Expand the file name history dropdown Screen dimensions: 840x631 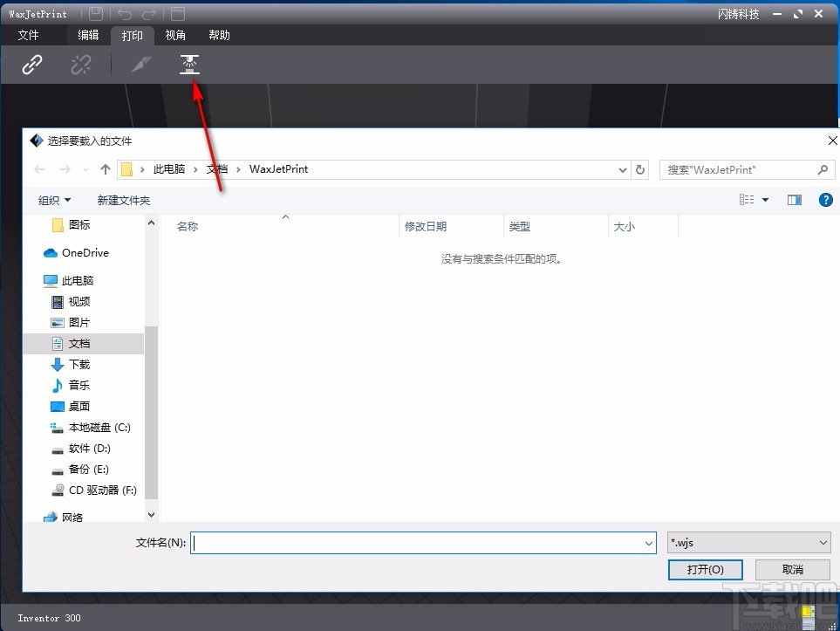649,543
